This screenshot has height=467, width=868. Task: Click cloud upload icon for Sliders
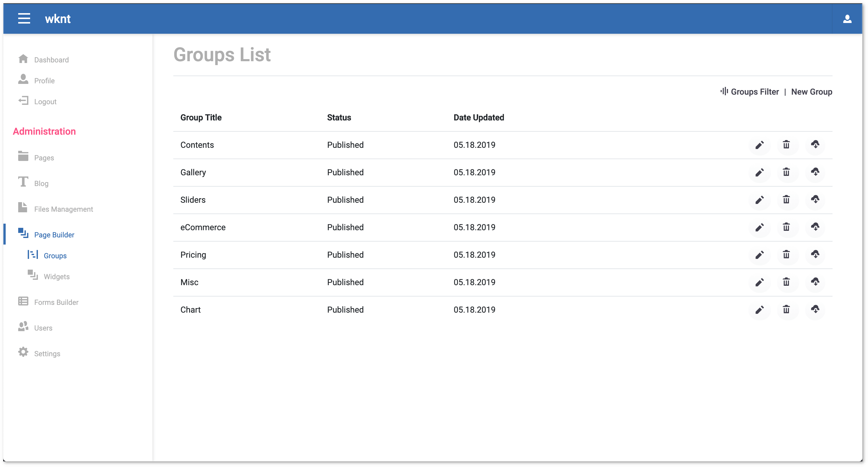tap(815, 200)
